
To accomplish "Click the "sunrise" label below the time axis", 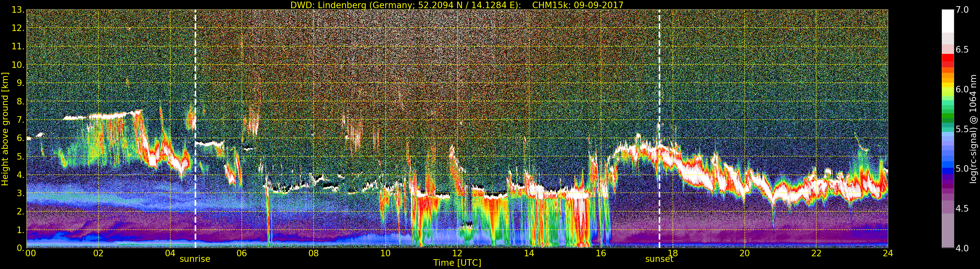I will [195, 259].
